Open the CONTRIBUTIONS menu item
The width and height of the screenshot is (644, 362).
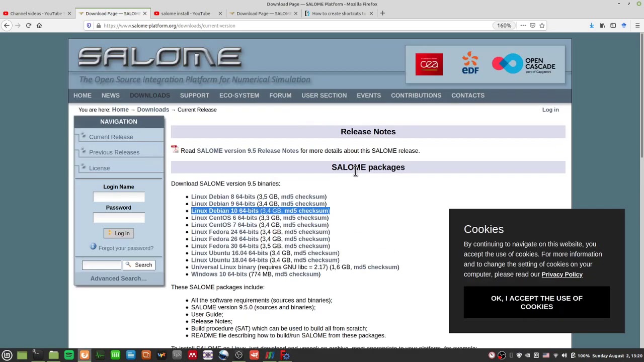pyautogui.click(x=416, y=96)
